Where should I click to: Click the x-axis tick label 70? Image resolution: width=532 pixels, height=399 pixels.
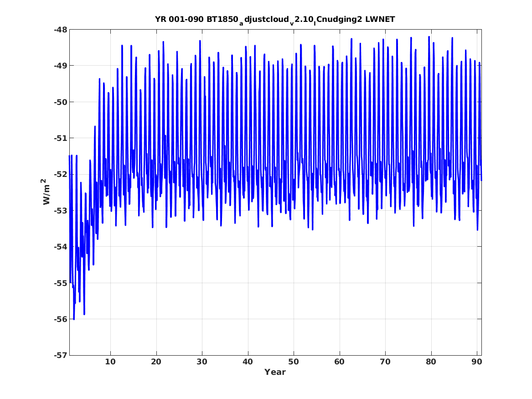point(385,362)
